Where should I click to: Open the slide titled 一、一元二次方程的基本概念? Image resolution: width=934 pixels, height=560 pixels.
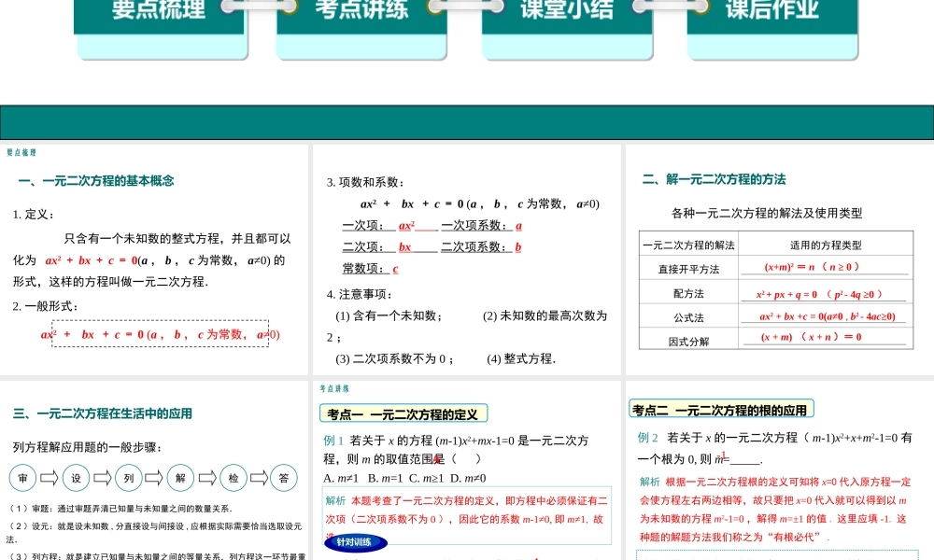pyautogui.click(x=154, y=259)
